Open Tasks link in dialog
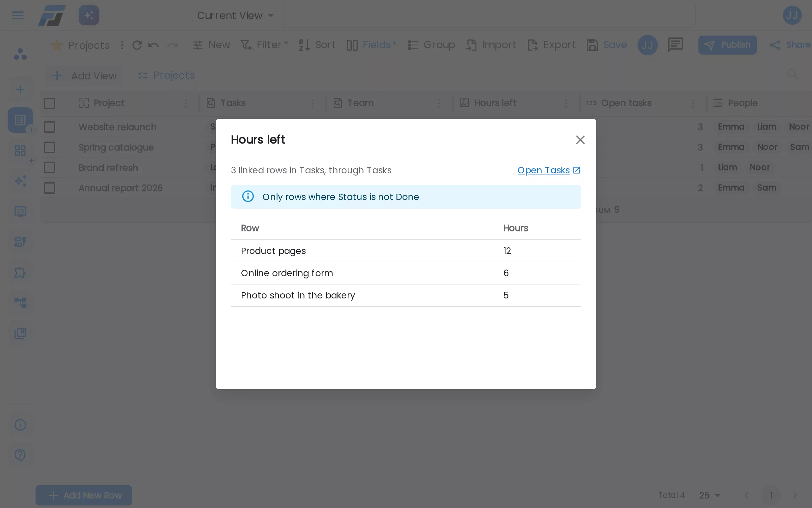 [x=549, y=170]
